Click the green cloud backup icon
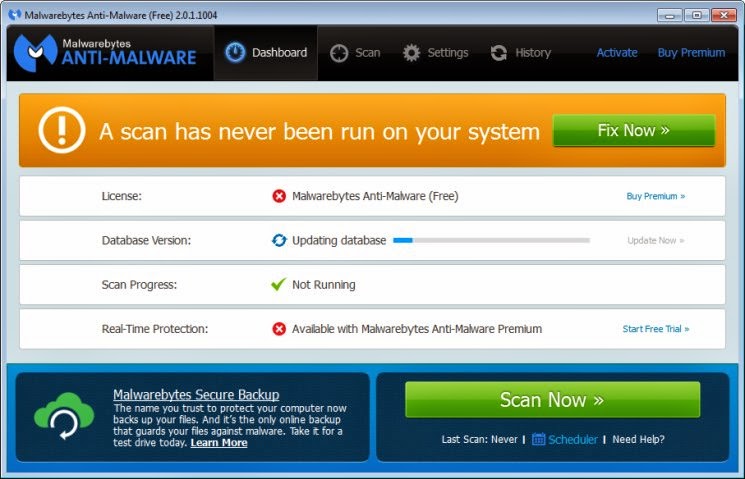The height and width of the screenshot is (479, 745). (64, 415)
